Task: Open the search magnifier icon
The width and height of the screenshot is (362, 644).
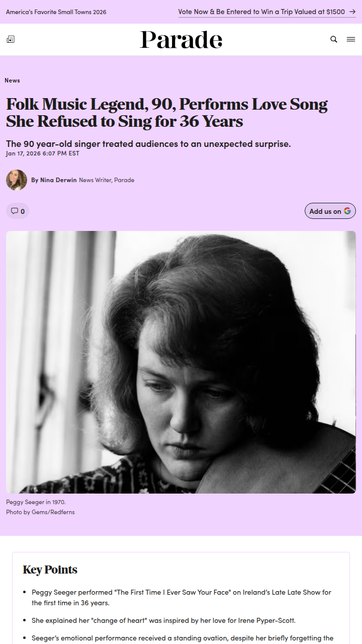Action: click(334, 39)
